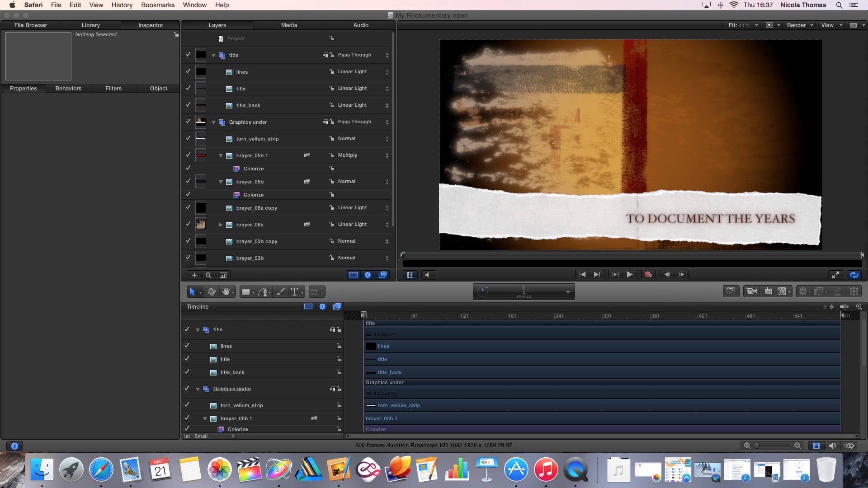The image size is (868, 488).
Task: Hide the lines layer via checkbox
Action: (188, 71)
